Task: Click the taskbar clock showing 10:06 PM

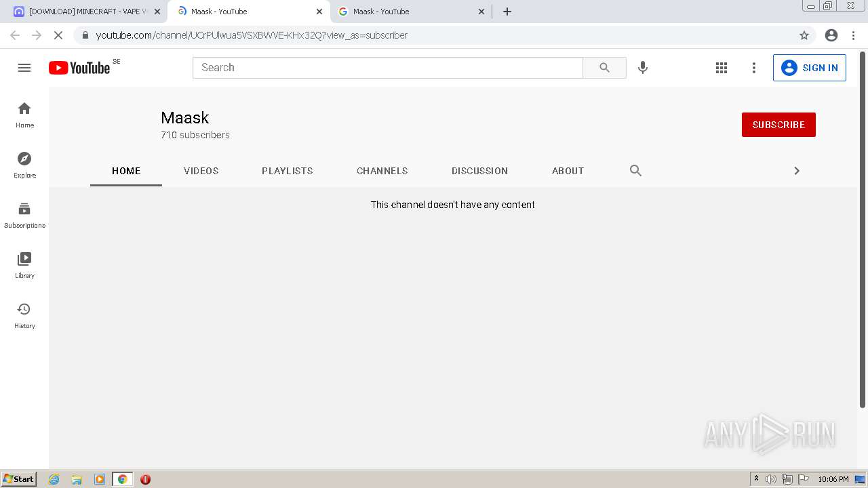Action: click(833, 479)
